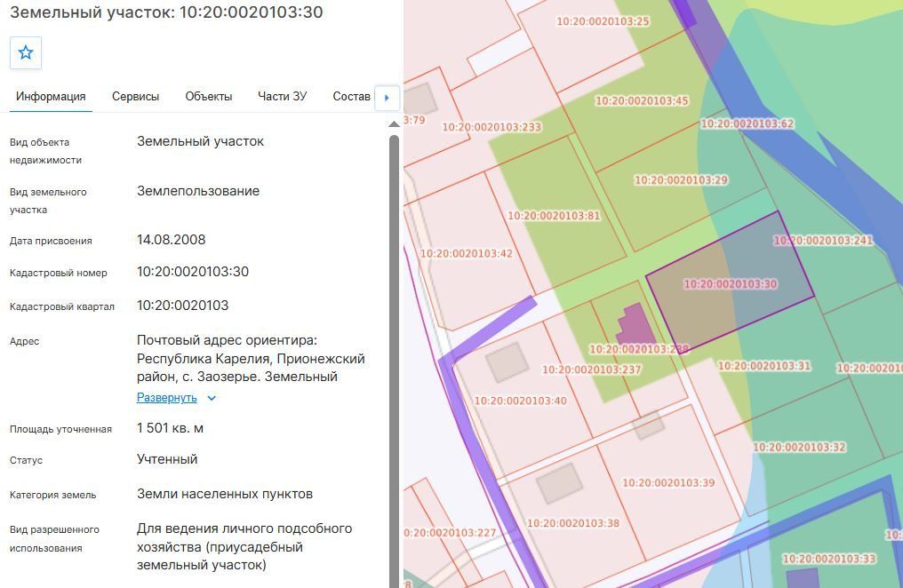This screenshot has width=903, height=588.
Task: Select parcel 10:20:0020103:227 on map
Action: click(450, 533)
